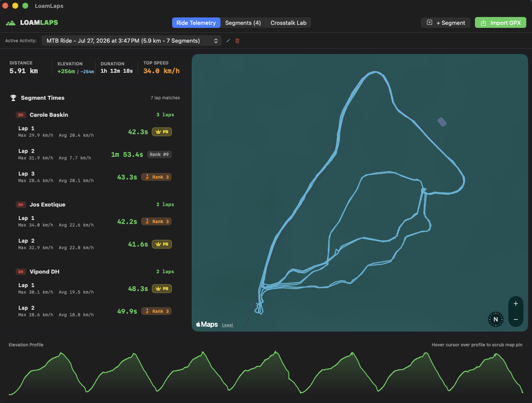The height and width of the screenshot is (403, 532).
Task: Zoom out the map with minus button
Action: pyautogui.click(x=516, y=319)
